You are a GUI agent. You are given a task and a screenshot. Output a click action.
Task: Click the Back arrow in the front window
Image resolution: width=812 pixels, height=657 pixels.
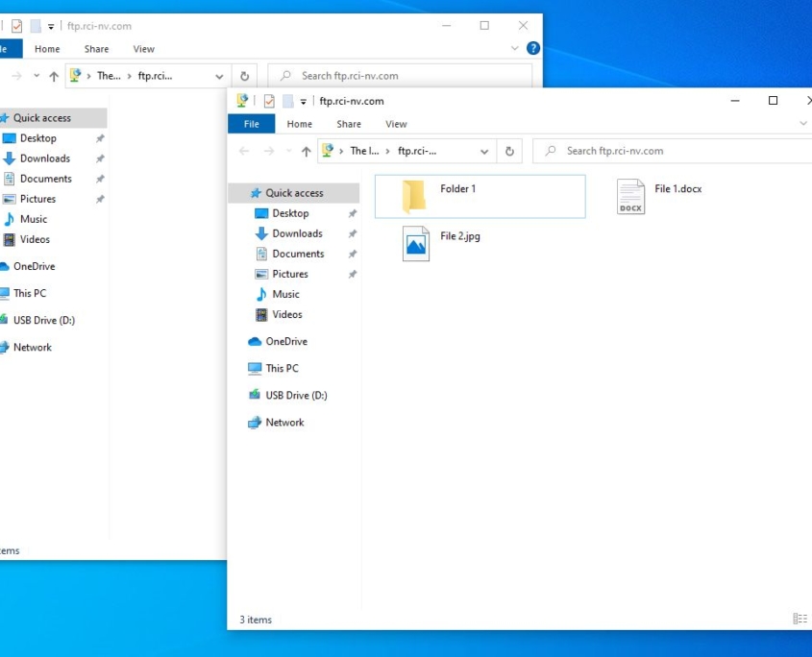point(244,151)
